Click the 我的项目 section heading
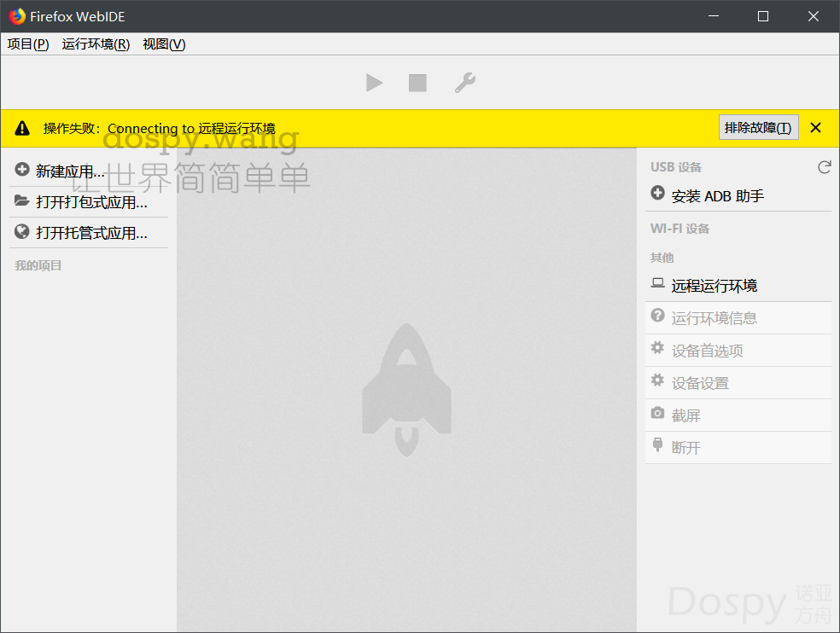The height and width of the screenshot is (633, 840). (x=38, y=265)
